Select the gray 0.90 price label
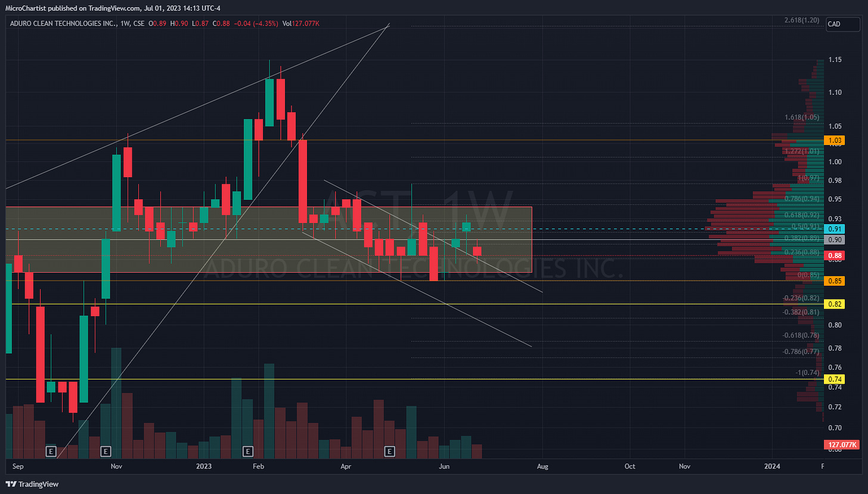This screenshot has width=868, height=494. pyautogui.click(x=833, y=239)
